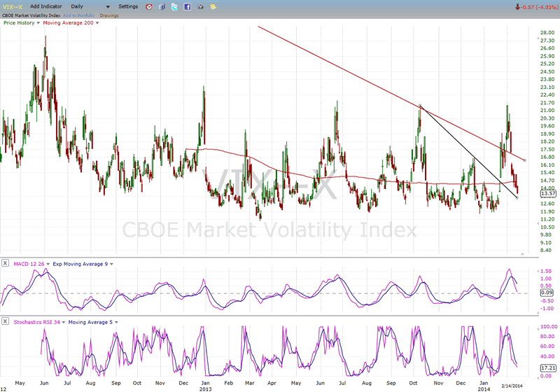Click the 2/14/2014 date label
The image size is (560, 392).
coord(512,386)
